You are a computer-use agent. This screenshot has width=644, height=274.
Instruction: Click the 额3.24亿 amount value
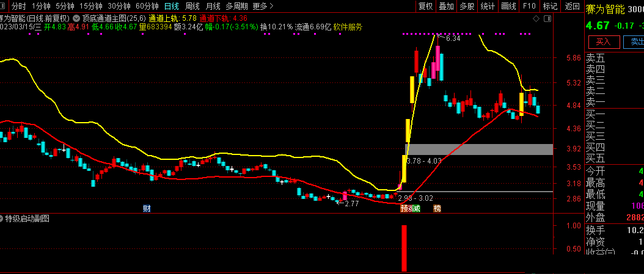(188, 27)
